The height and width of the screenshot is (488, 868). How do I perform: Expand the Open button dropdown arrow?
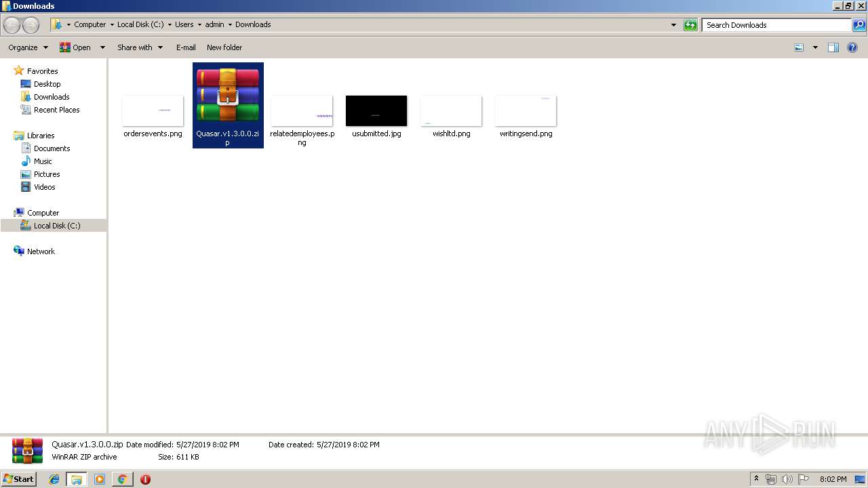pyautogui.click(x=102, y=47)
